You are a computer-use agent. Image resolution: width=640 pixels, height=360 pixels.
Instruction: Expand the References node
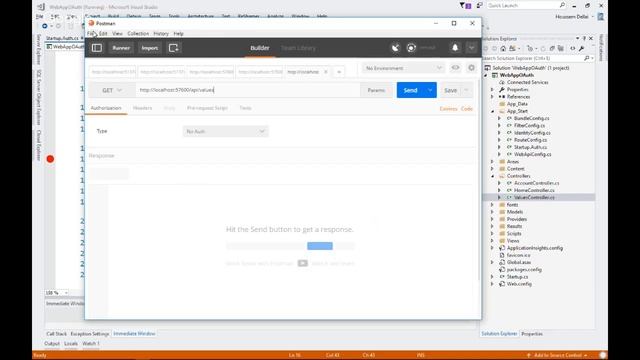click(x=493, y=97)
